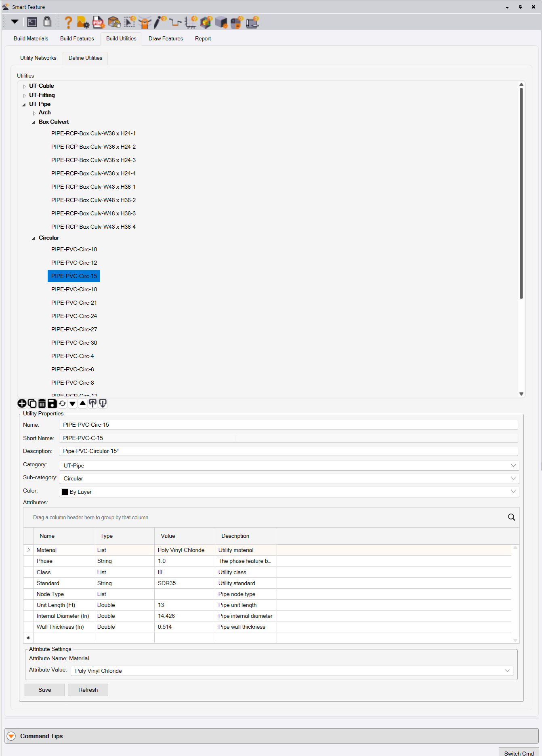542x756 pixels.
Task: Open the Attribute Value dropdown
Action: pyautogui.click(x=507, y=671)
